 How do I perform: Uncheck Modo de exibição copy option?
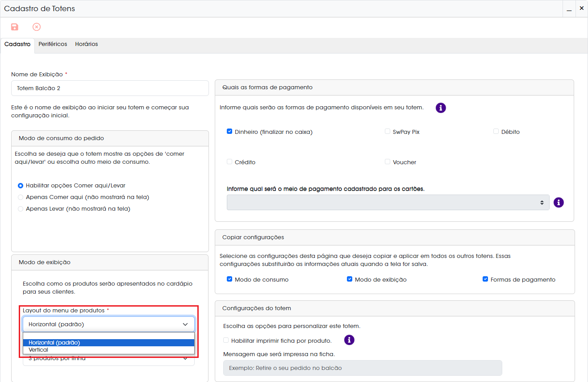[x=350, y=279]
